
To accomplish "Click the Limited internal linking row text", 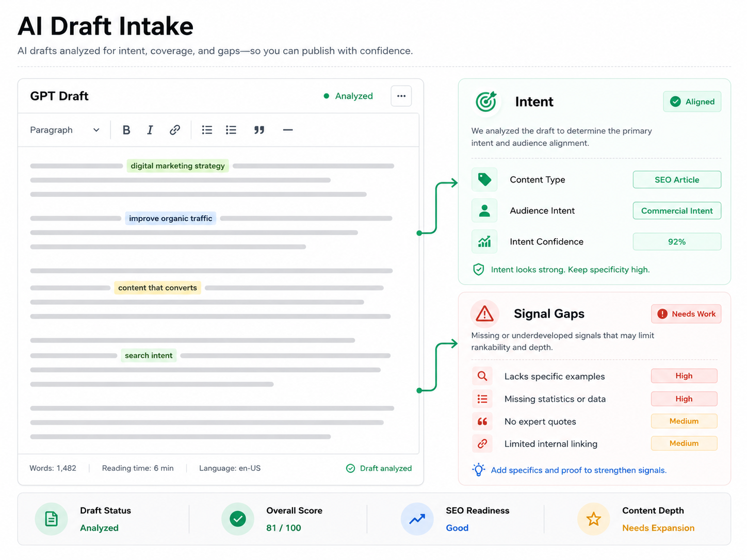I will (x=551, y=444).
